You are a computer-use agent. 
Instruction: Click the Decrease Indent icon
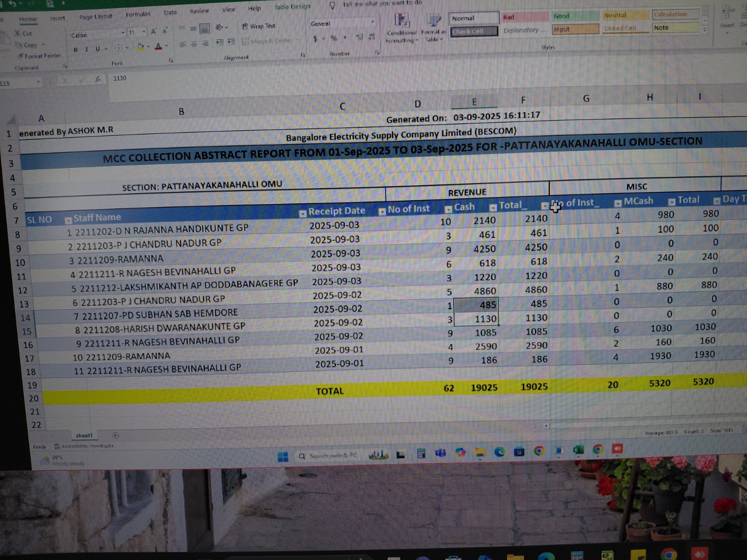coord(219,42)
